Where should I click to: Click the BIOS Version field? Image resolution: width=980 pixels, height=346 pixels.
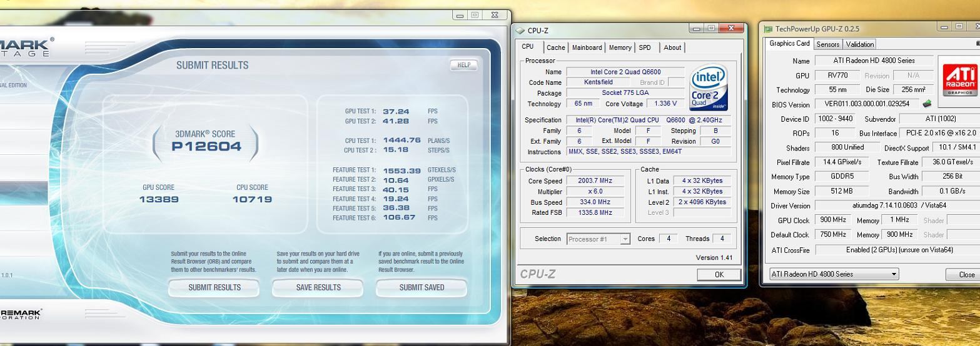[867, 104]
